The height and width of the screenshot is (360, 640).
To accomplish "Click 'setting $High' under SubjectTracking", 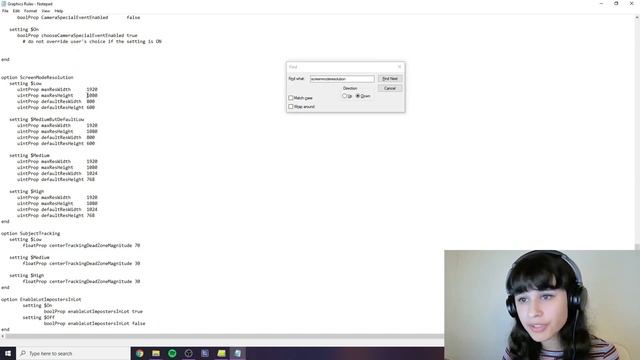I will tap(27, 276).
